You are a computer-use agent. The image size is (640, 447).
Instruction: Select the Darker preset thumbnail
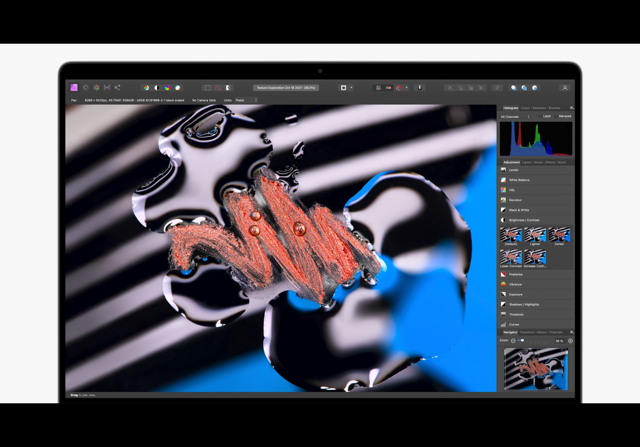tap(559, 235)
